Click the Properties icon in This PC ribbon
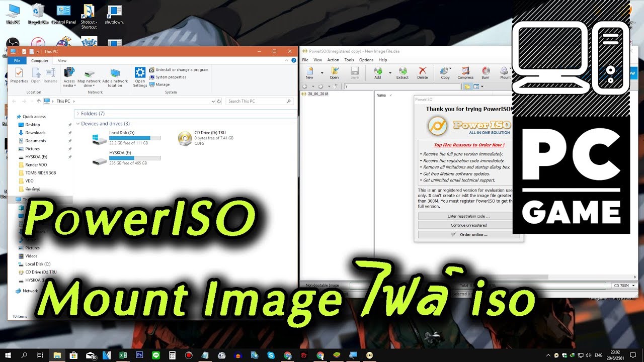 tap(19, 73)
